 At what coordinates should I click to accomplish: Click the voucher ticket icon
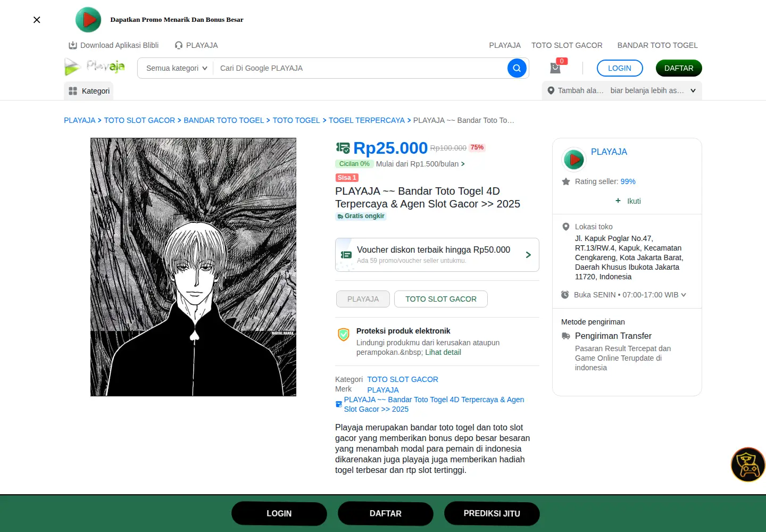pos(346,255)
